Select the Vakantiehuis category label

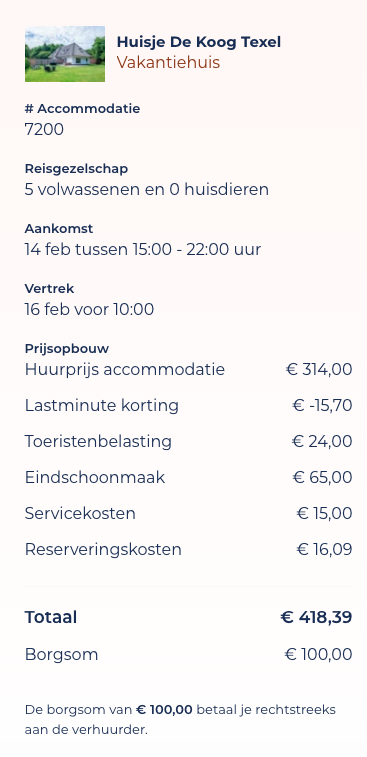click(x=168, y=62)
